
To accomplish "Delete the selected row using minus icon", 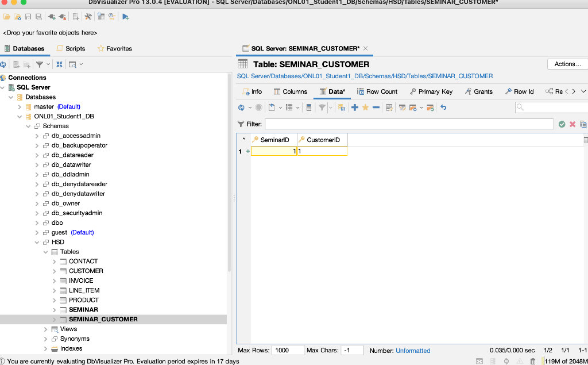I will pyautogui.click(x=376, y=109).
